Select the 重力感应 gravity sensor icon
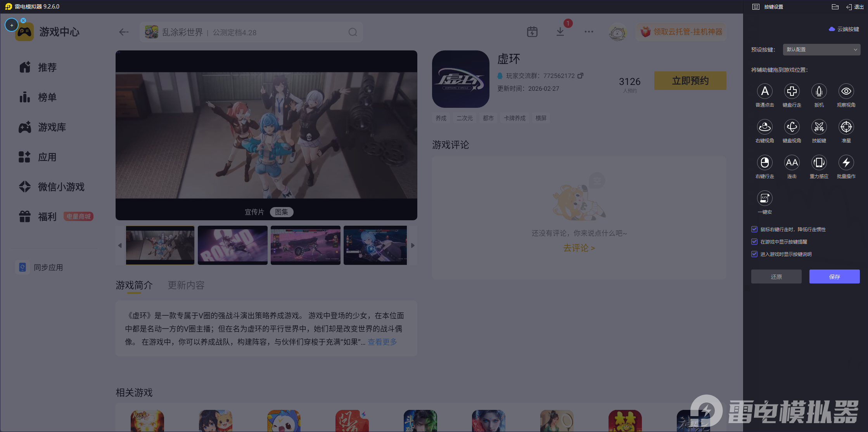The height and width of the screenshot is (432, 868). pos(819,163)
